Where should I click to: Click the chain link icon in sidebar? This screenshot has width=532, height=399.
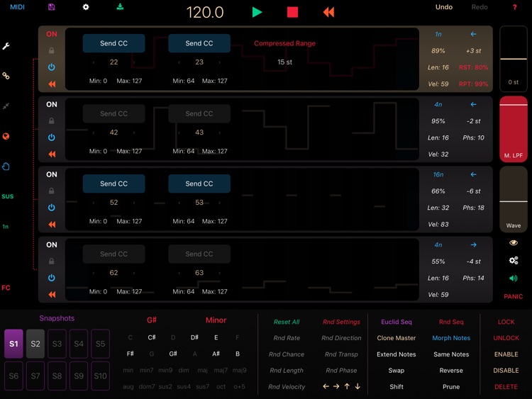(x=6, y=76)
